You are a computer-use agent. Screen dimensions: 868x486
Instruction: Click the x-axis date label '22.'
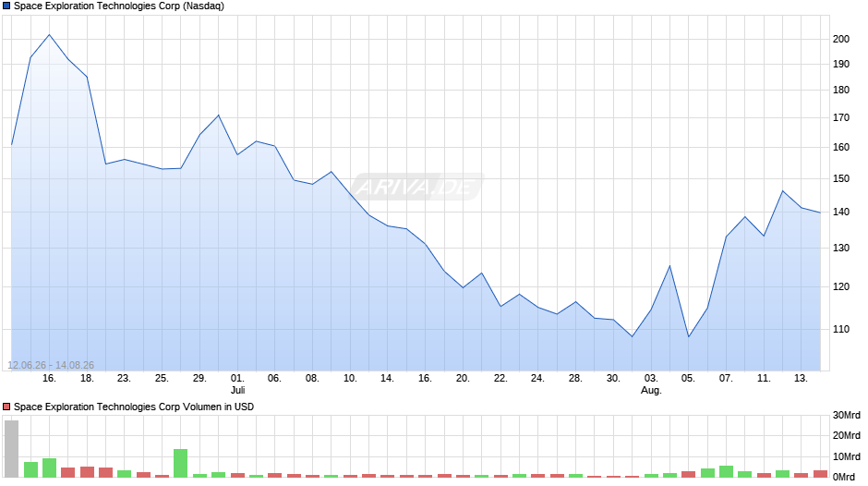click(500, 378)
